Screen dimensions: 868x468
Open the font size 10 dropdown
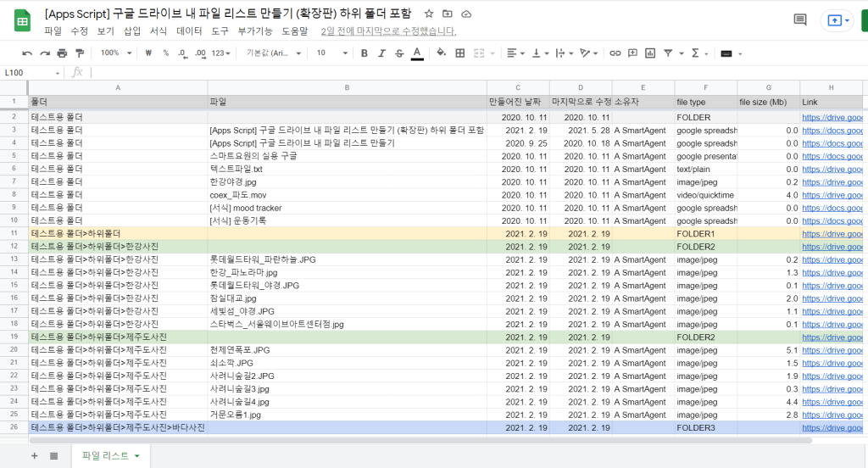click(329, 53)
